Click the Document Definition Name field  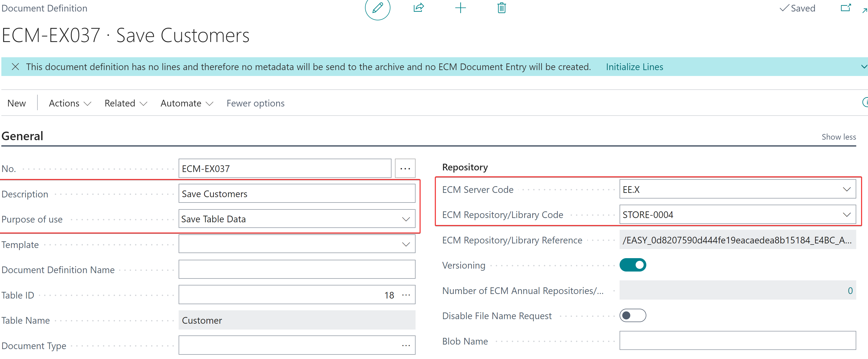coord(297,269)
